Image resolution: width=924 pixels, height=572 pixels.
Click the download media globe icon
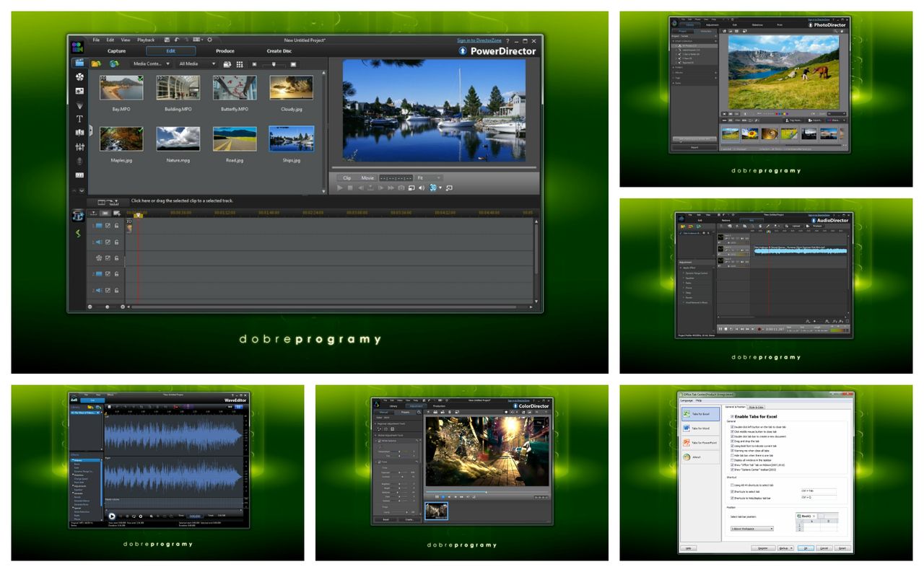(x=114, y=63)
